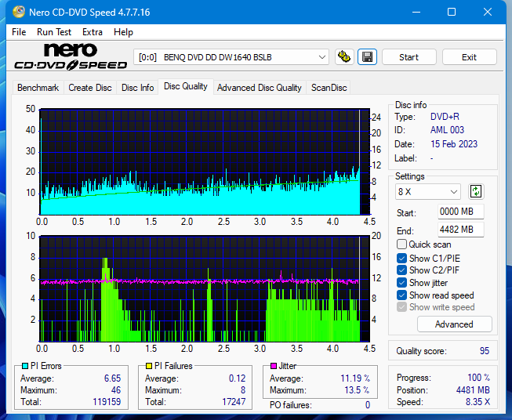Click the Nero app icon in title bar
This screenshot has height=420, width=512.
click(x=19, y=13)
